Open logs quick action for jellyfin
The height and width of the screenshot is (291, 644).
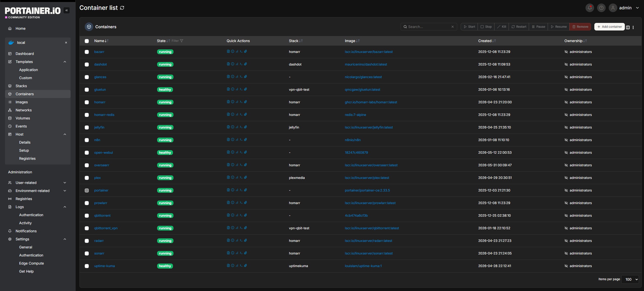click(228, 127)
